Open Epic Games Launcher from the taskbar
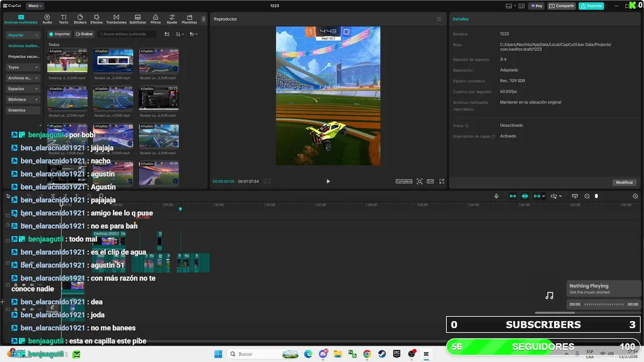 coord(396,354)
